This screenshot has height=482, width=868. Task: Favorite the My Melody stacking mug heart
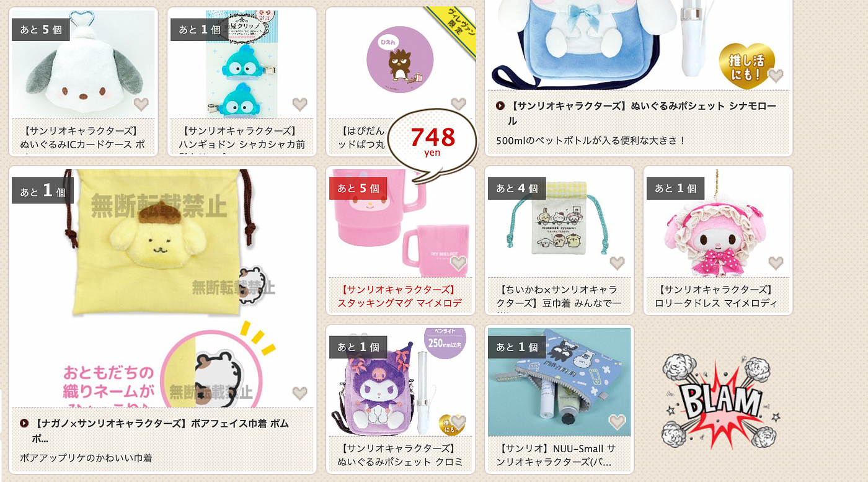[459, 263]
